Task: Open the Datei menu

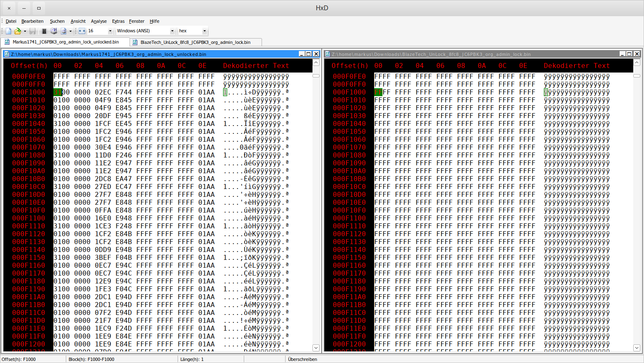Action: coord(11,21)
